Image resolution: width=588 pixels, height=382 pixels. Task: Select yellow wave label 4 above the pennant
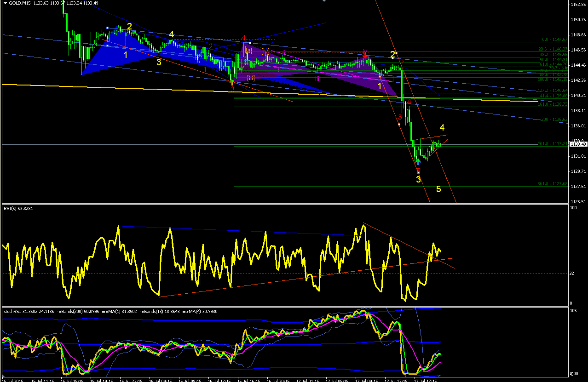coord(442,127)
